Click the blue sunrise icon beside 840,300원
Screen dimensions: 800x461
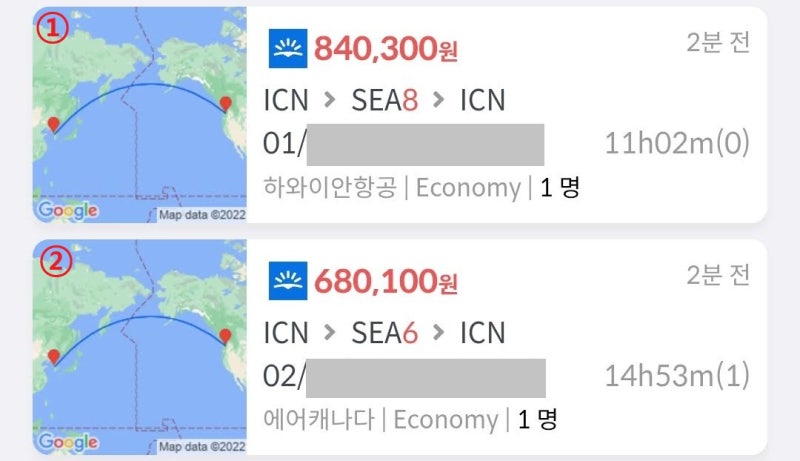click(x=288, y=47)
